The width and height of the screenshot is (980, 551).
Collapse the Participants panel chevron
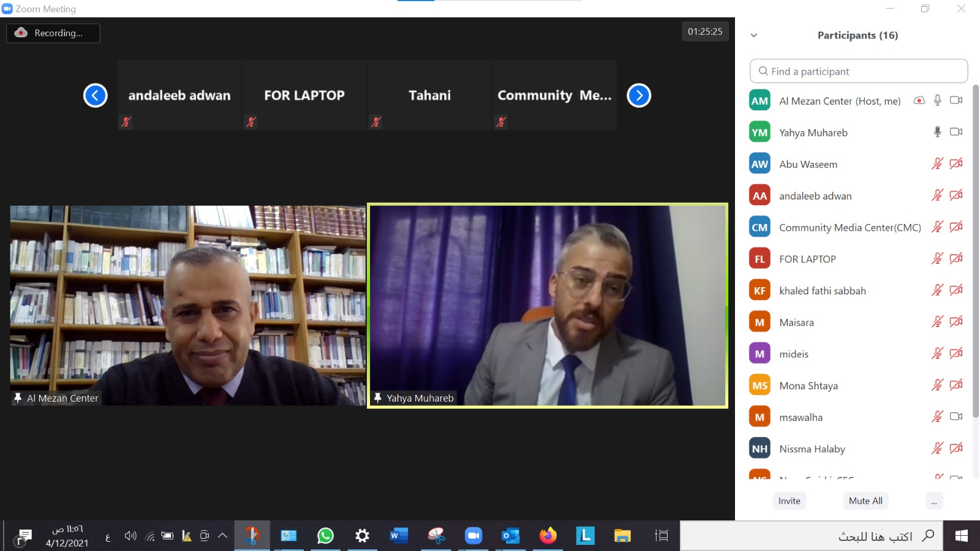tap(754, 36)
